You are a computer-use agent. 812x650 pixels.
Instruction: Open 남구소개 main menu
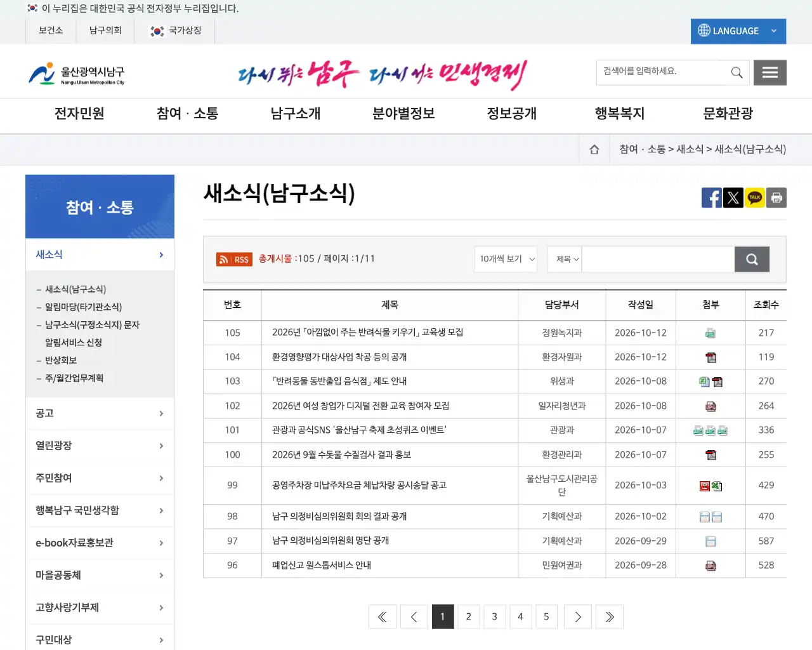coord(296,114)
